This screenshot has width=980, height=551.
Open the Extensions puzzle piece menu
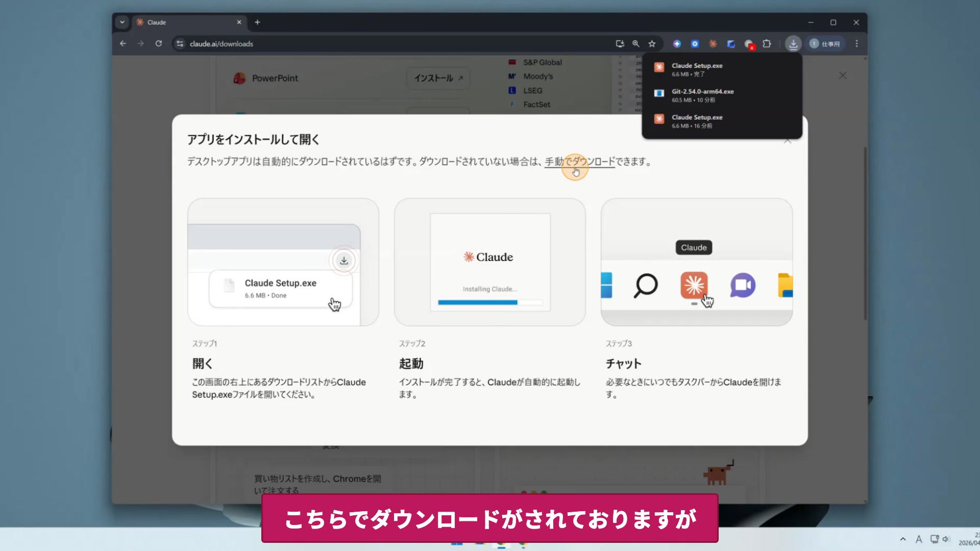tap(767, 44)
